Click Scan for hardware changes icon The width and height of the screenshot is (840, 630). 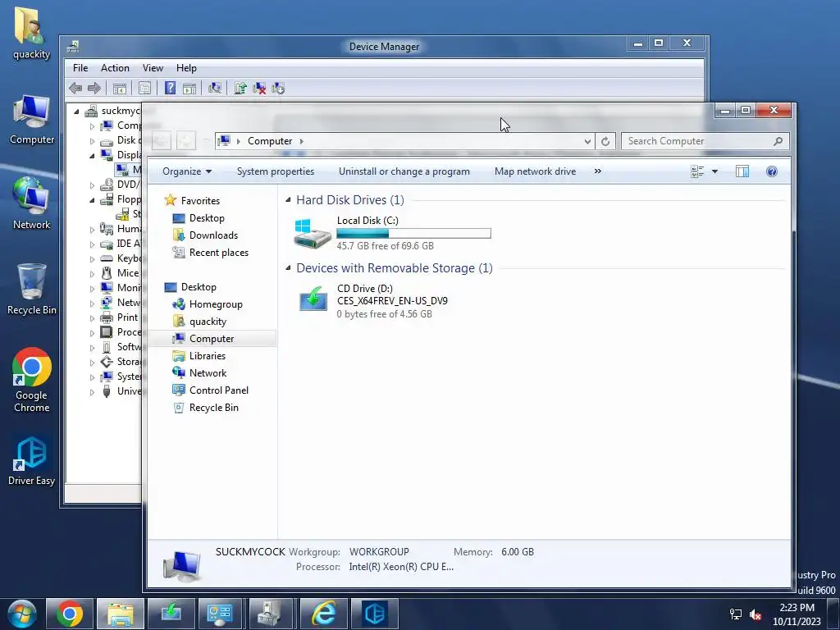[x=215, y=88]
